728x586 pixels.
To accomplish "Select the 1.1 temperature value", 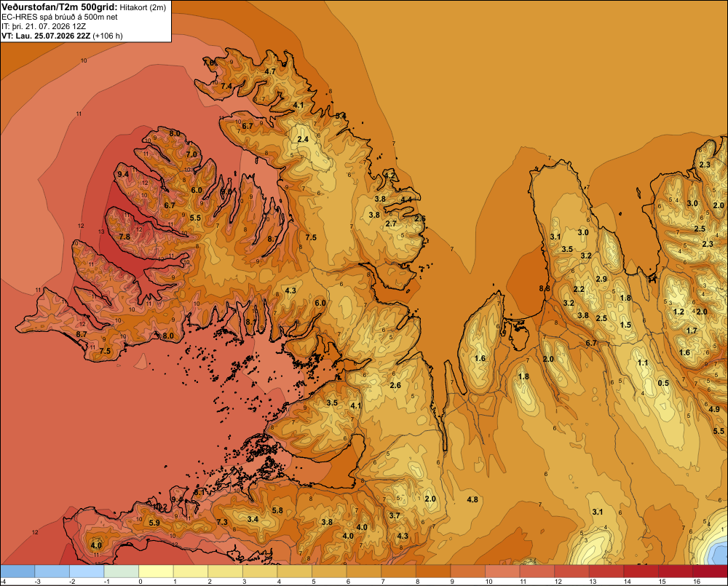I will [x=643, y=363].
